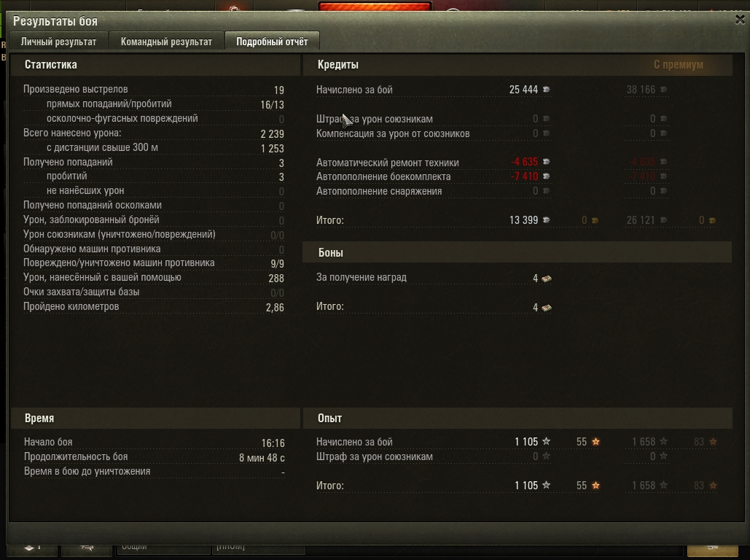Click the Всего нанесено урона value 2 239
Image resolution: width=750 pixels, height=560 pixels.
tap(272, 134)
